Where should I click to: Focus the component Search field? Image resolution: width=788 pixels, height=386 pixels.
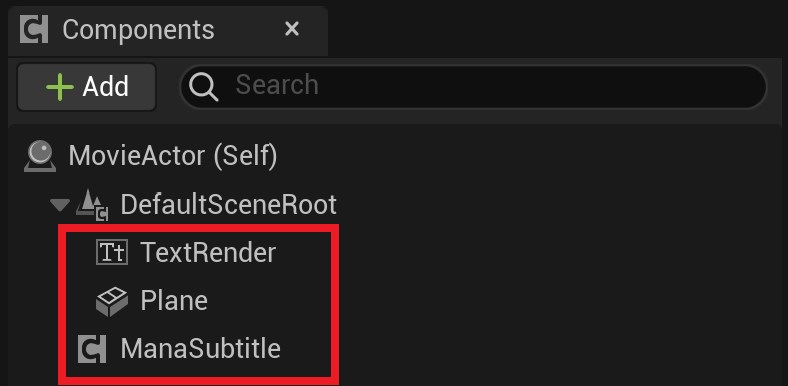click(473, 86)
